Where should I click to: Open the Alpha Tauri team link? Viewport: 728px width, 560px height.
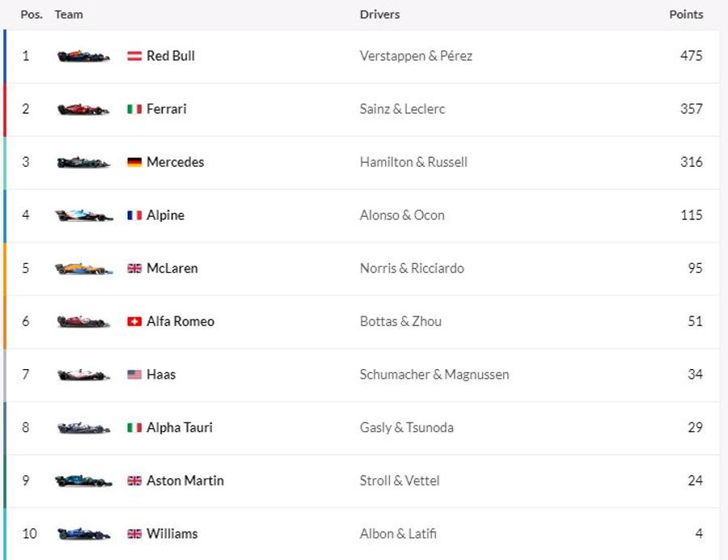180,427
